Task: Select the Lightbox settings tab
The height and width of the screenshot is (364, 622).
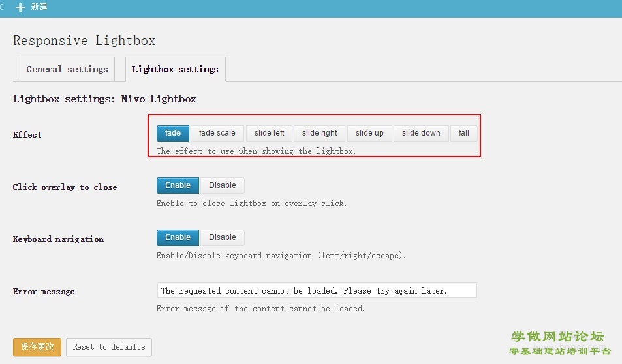Action: [x=175, y=69]
